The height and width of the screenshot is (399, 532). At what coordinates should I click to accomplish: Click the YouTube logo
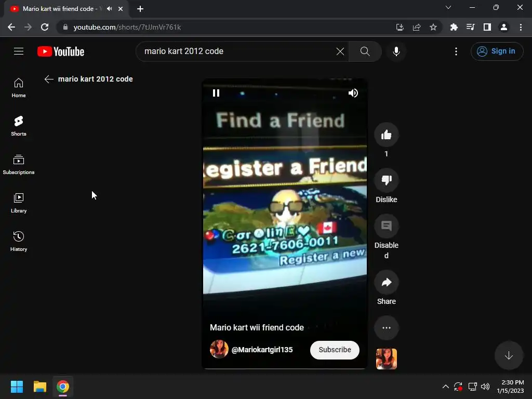(61, 51)
